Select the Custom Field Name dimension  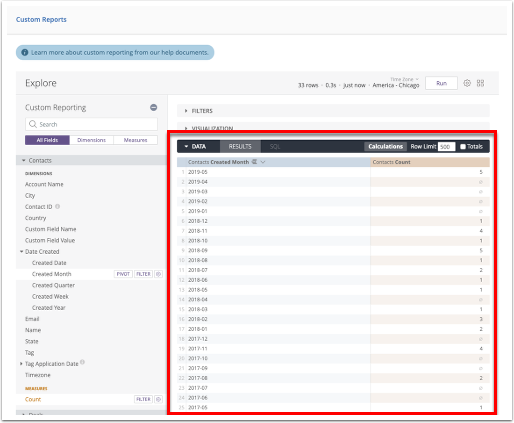[x=50, y=229]
